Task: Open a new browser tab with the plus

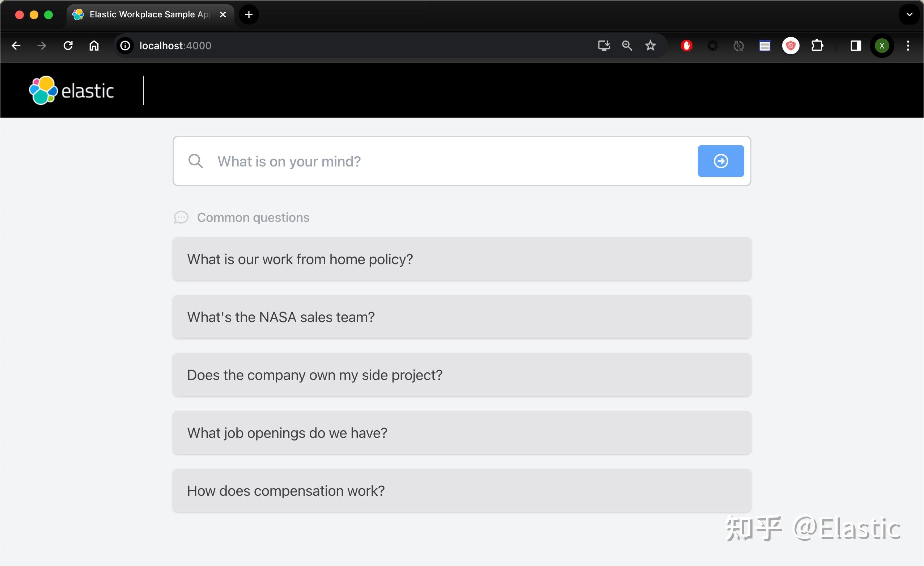Action: click(248, 14)
